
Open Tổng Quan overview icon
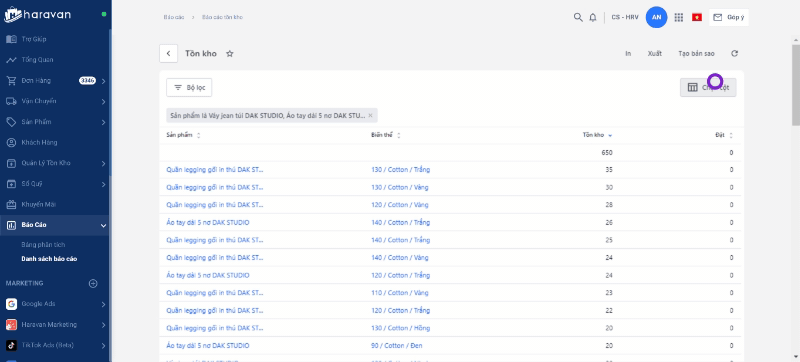pyautogui.click(x=11, y=60)
